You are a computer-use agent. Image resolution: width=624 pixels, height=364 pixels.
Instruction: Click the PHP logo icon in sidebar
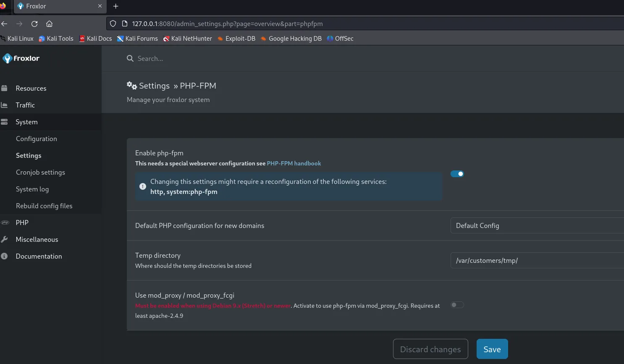pos(5,223)
